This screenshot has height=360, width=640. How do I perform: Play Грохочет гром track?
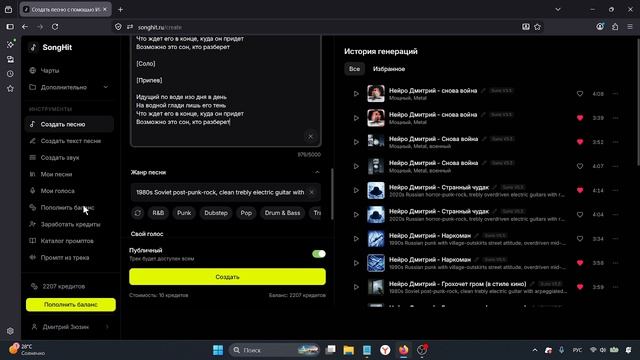[356, 287]
